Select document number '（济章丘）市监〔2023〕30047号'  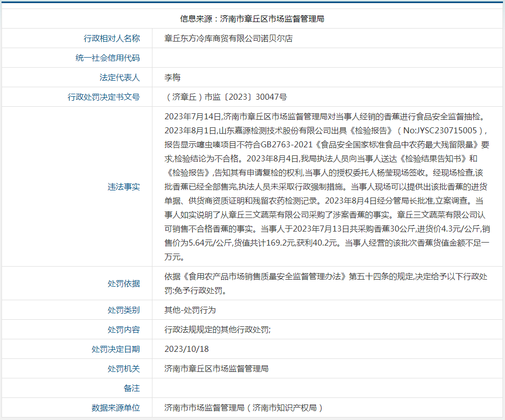point(226,97)
